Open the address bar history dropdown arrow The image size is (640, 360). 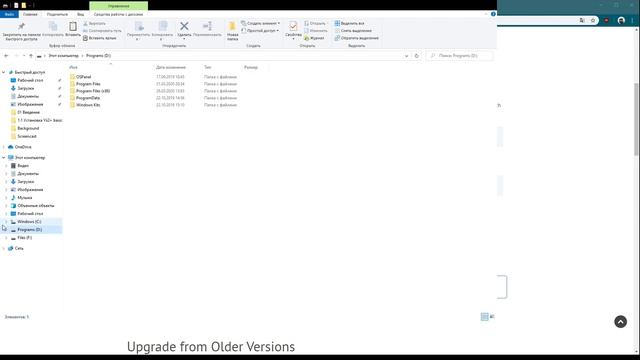407,56
